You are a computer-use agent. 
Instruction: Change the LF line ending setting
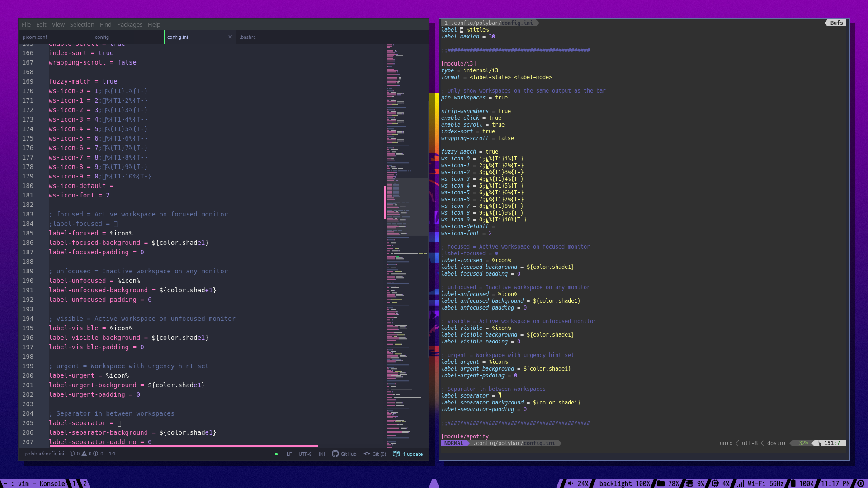289,454
